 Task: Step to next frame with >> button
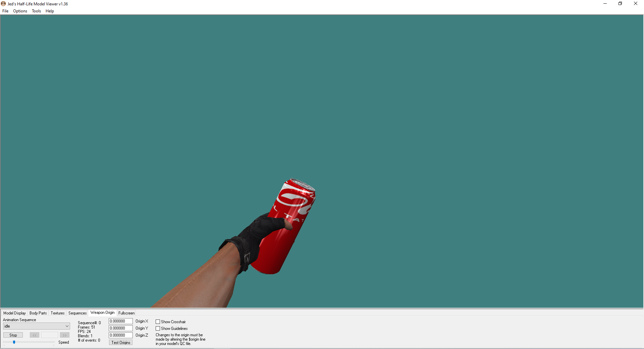coord(65,335)
